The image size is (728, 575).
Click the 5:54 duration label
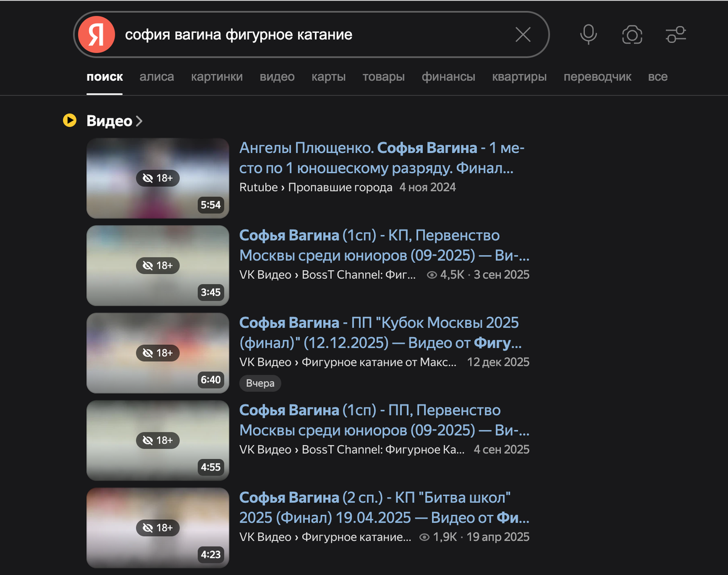tap(211, 205)
